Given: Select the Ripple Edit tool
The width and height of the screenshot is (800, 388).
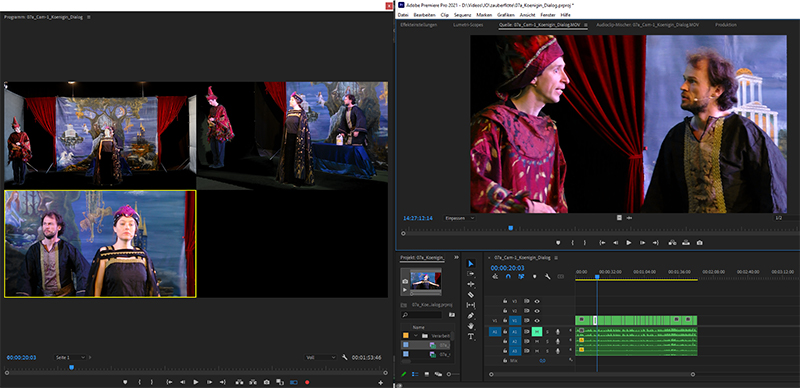Looking at the screenshot, I should click(470, 284).
